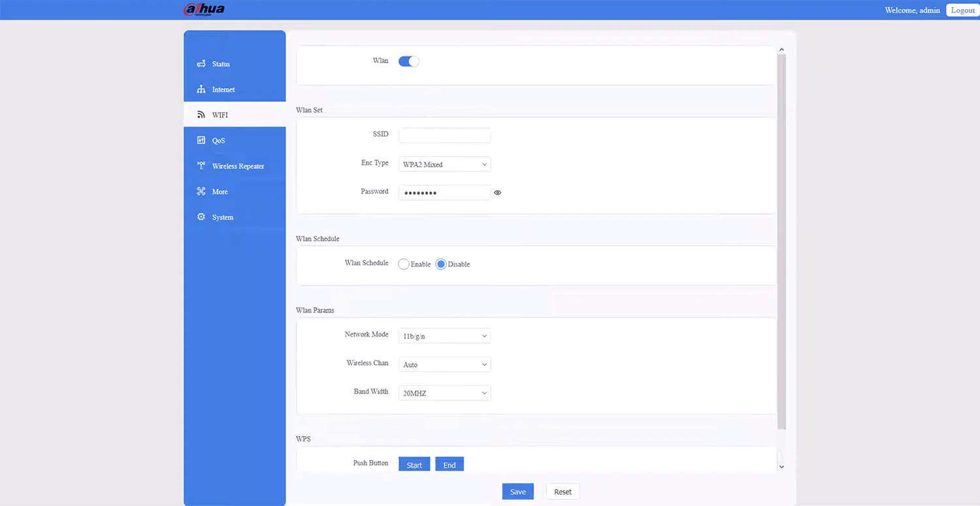980x506 pixels.
Task: Select Disable for Wlan Schedule
Action: (441, 264)
